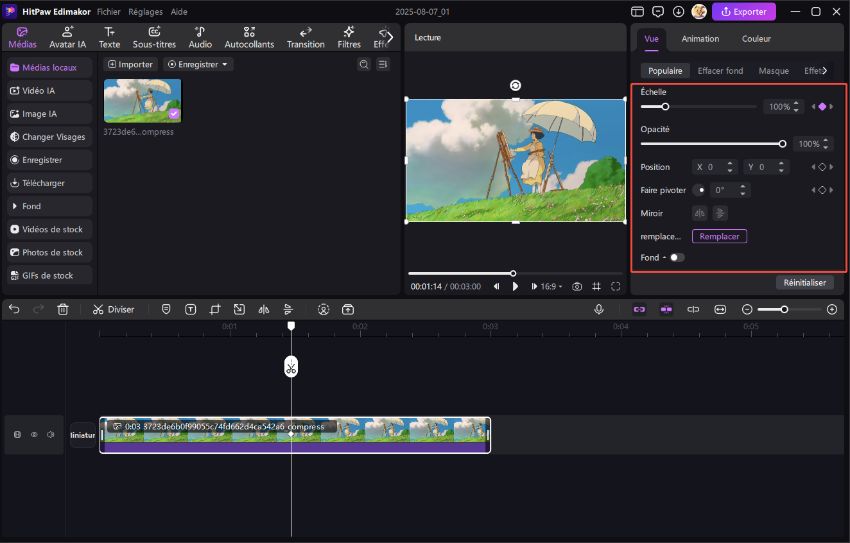Select Vidéo IA in sidebar
This screenshot has width=850, height=543.
49,90
